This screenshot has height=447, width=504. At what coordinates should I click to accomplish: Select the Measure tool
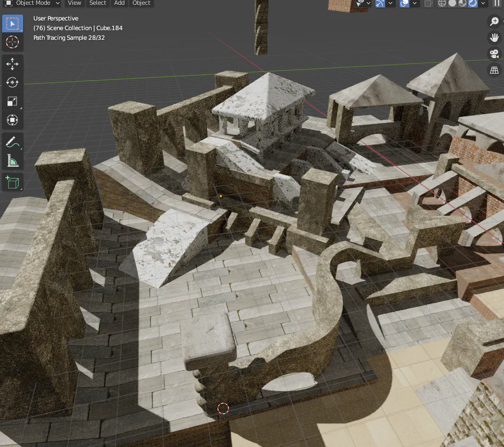click(12, 160)
